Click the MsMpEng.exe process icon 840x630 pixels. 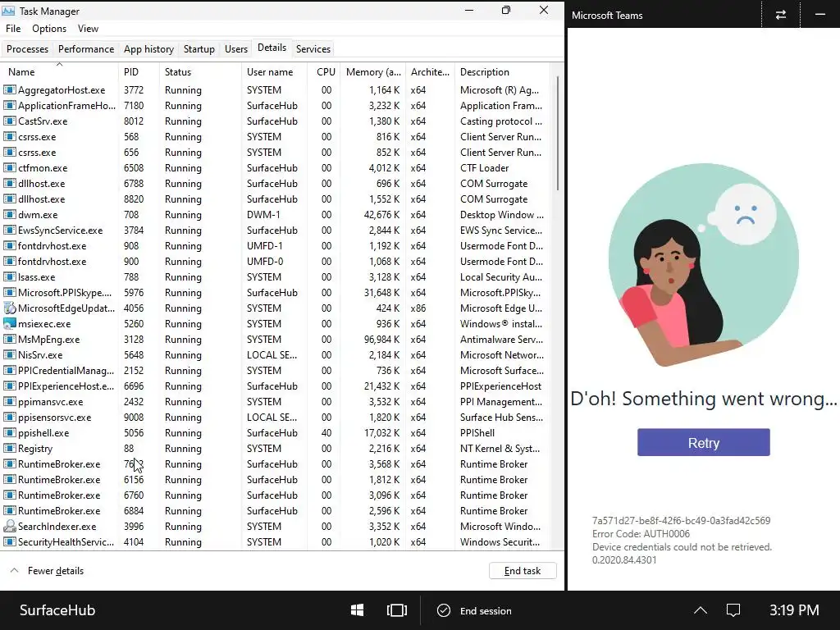point(10,339)
